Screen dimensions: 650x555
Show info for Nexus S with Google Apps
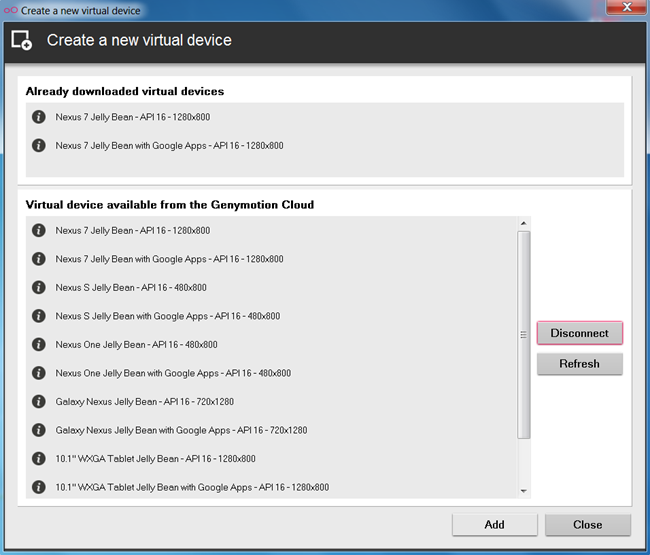(x=39, y=316)
